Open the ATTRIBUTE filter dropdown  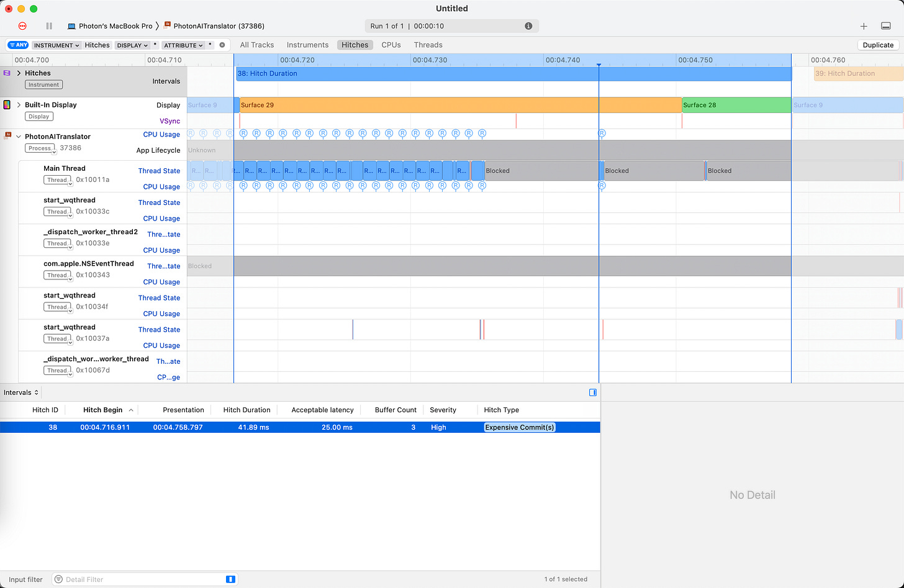point(183,45)
